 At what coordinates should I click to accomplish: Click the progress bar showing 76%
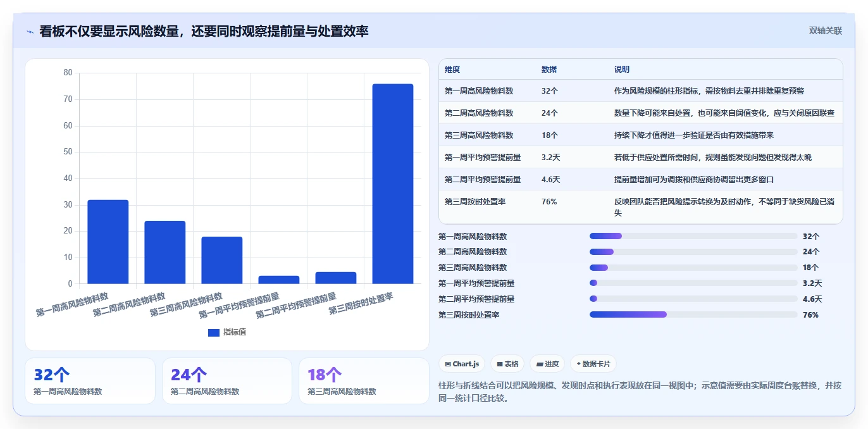click(693, 314)
